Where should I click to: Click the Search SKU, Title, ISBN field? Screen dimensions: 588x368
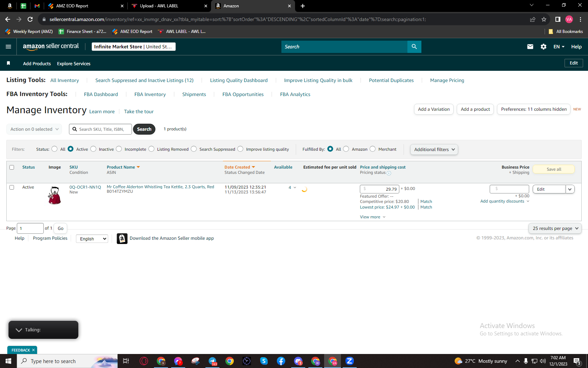click(x=100, y=129)
